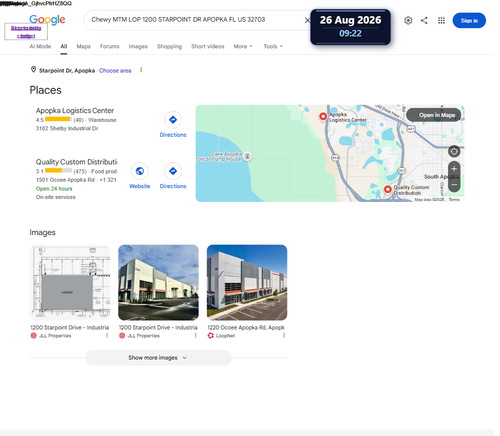Open Short videos tab

208,46
